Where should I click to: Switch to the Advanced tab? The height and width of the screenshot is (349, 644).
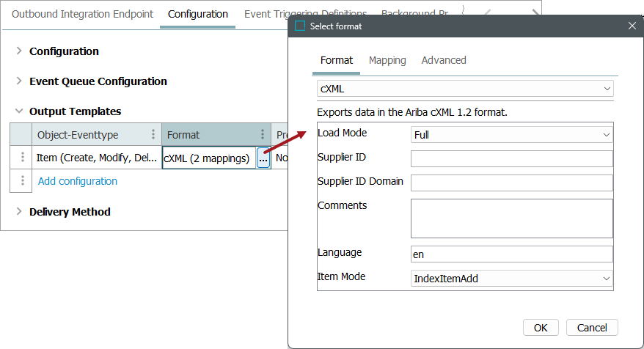point(444,60)
